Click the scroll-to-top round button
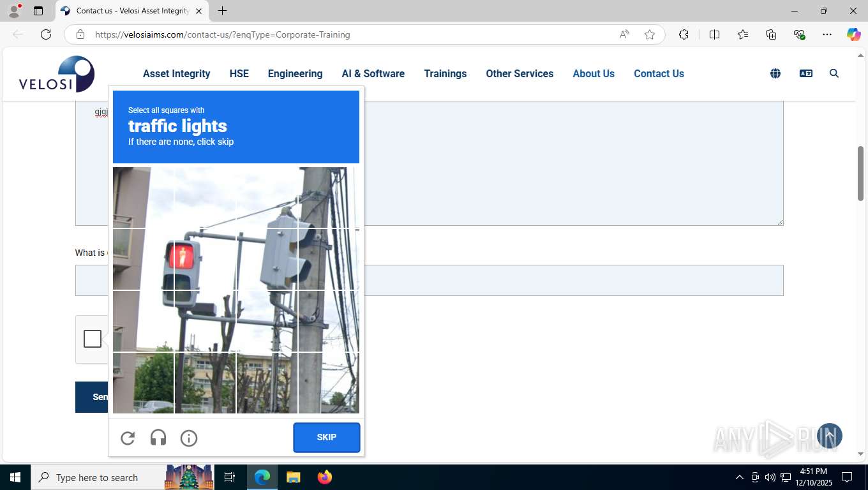 click(830, 436)
